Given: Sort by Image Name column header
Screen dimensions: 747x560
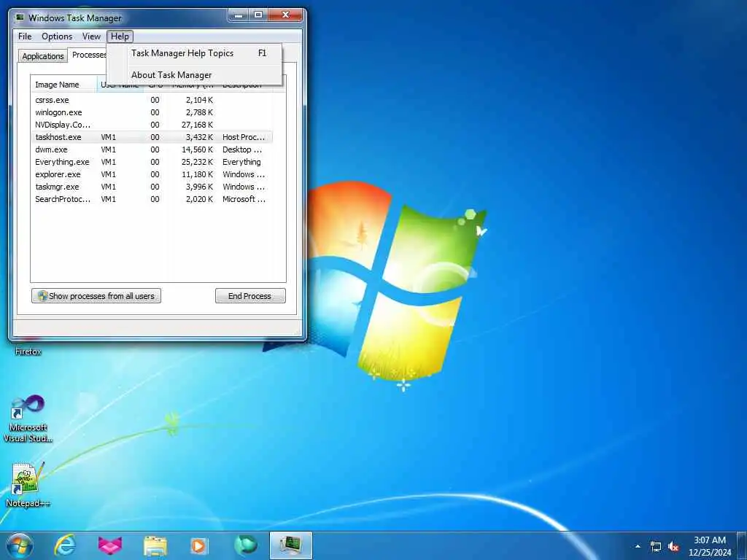Looking at the screenshot, I should [63, 85].
